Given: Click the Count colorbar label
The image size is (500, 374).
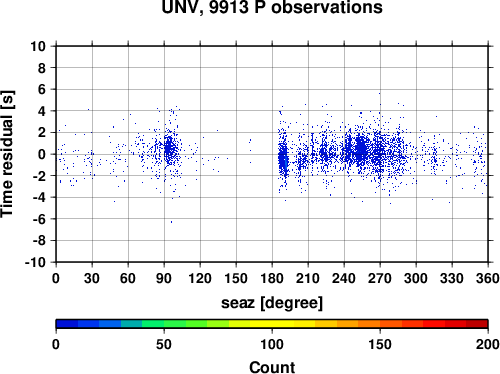Looking at the screenshot, I should (x=272, y=367).
